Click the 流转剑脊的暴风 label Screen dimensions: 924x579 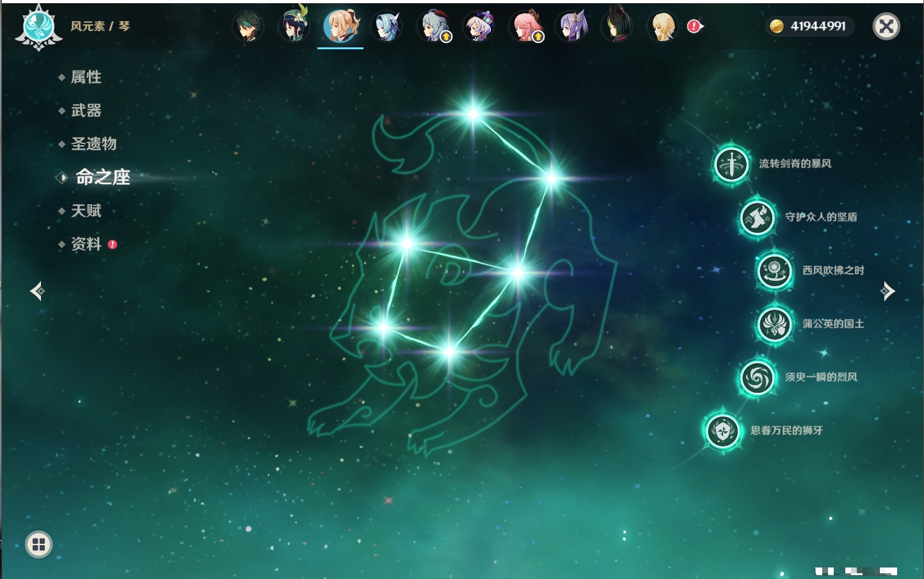(795, 164)
